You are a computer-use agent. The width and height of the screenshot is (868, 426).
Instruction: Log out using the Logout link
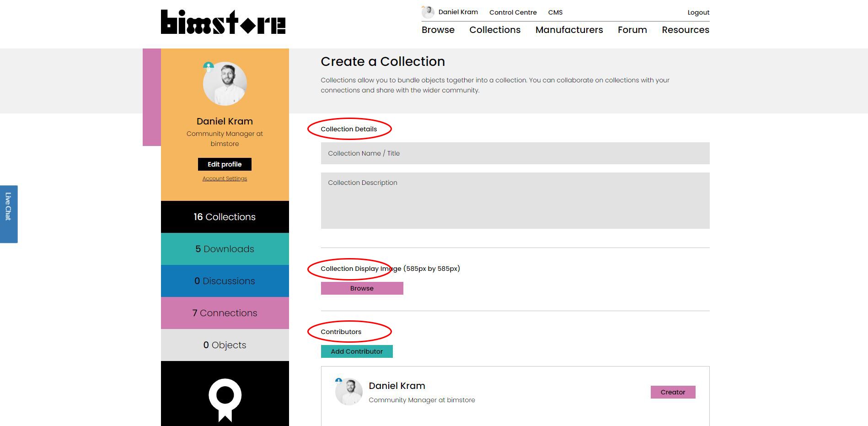click(x=698, y=12)
